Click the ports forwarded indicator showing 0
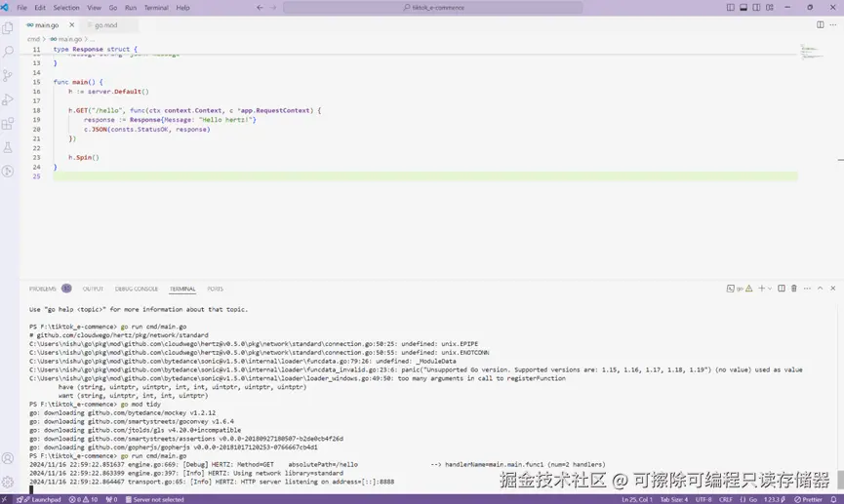Screen dimensions: 844x504 pyautogui.click(x=111, y=499)
